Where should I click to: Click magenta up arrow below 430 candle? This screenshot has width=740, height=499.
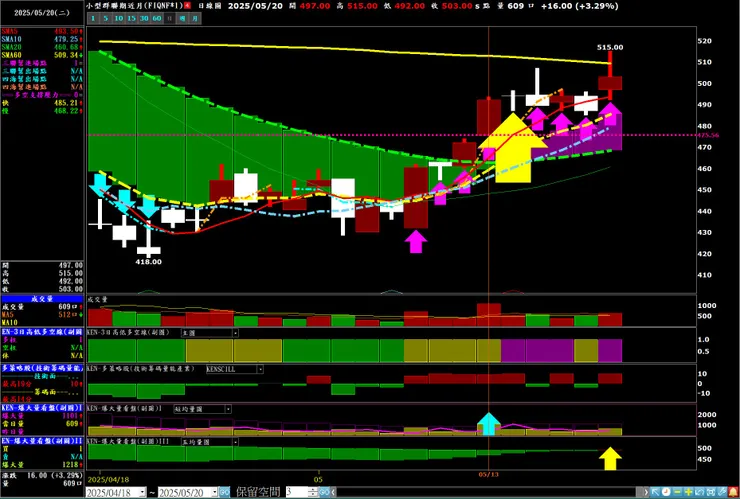pos(416,241)
